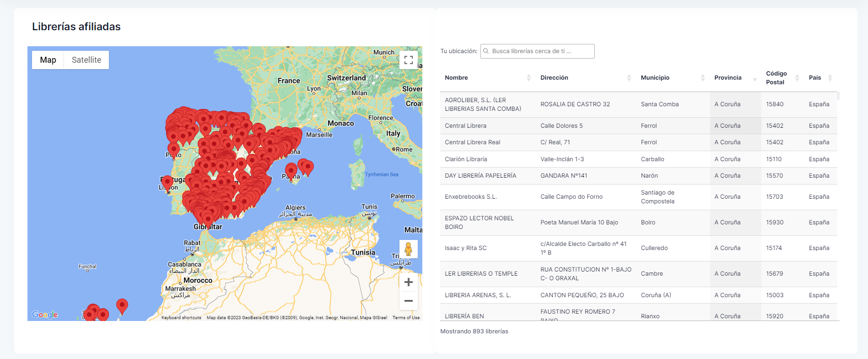Click address 'Calle Dolores 5'
This screenshot has height=359, width=868.
561,126
